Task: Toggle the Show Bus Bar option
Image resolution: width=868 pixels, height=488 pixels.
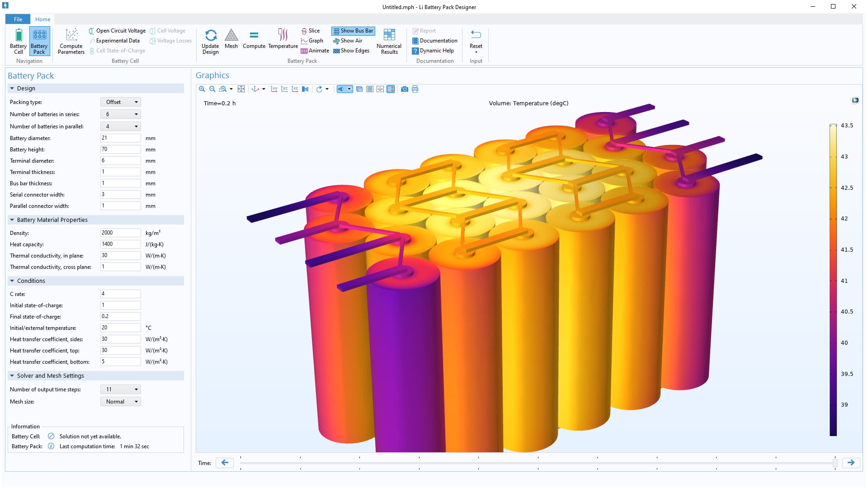Action: point(353,31)
